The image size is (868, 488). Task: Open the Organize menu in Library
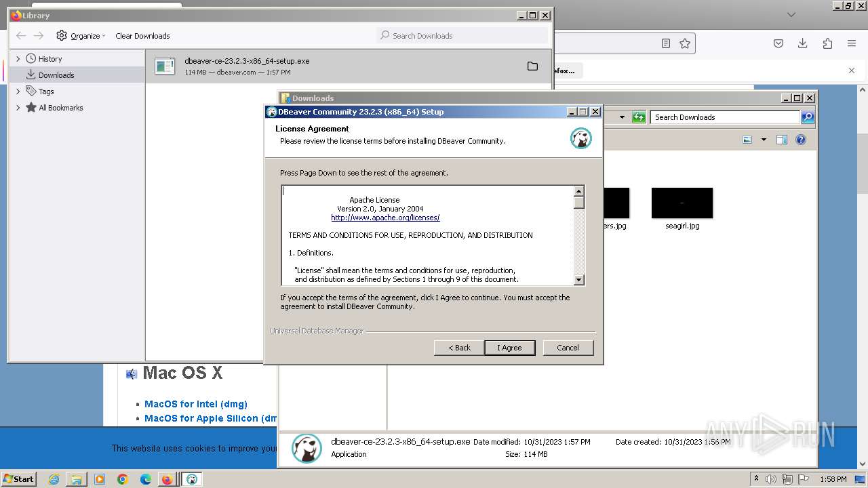(81, 36)
